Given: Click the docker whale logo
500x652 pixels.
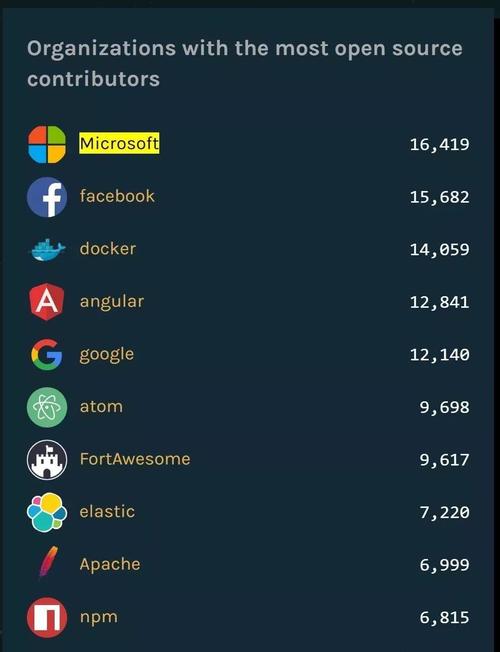Looking at the screenshot, I should pos(48,249).
